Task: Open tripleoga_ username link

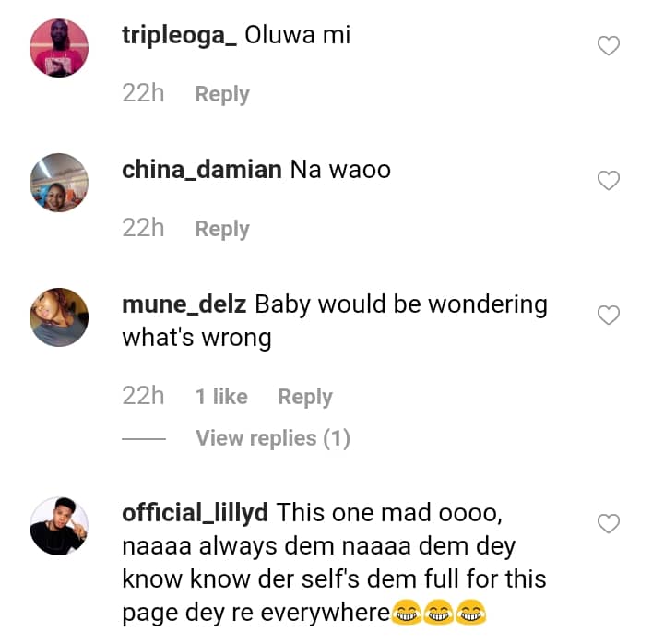Action: (x=180, y=35)
